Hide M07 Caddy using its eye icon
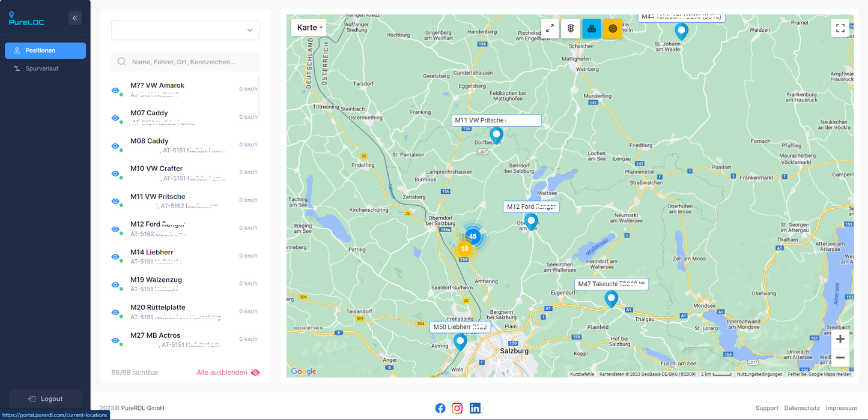 point(115,118)
